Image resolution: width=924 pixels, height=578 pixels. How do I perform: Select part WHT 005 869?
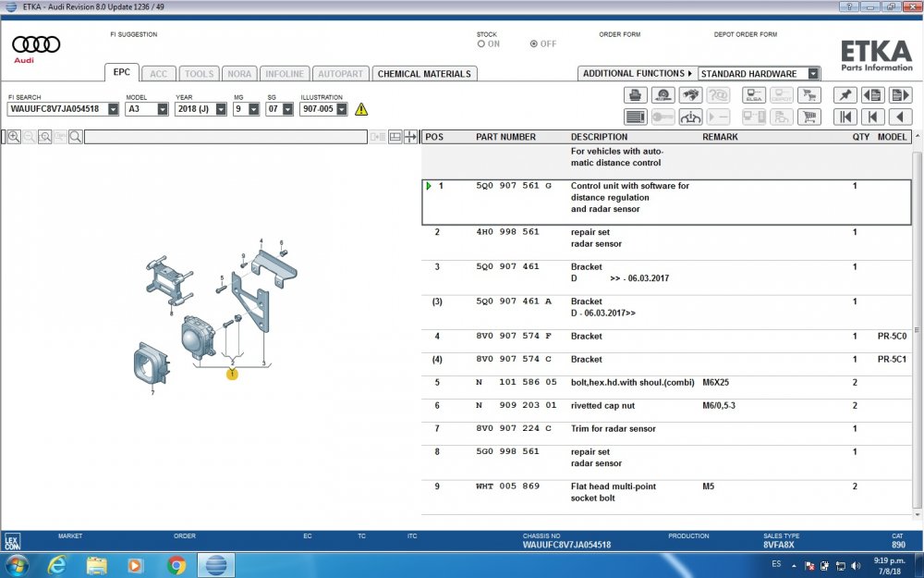[x=507, y=486]
